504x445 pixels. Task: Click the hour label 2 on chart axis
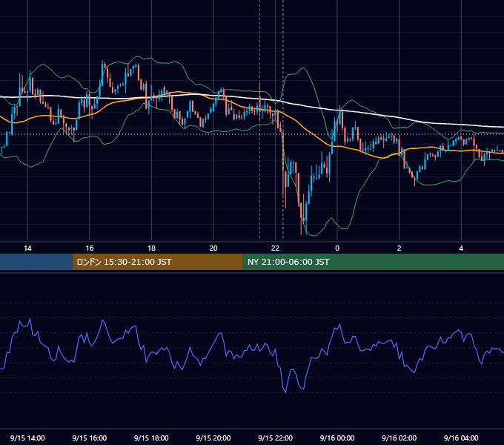[x=399, y=248]
